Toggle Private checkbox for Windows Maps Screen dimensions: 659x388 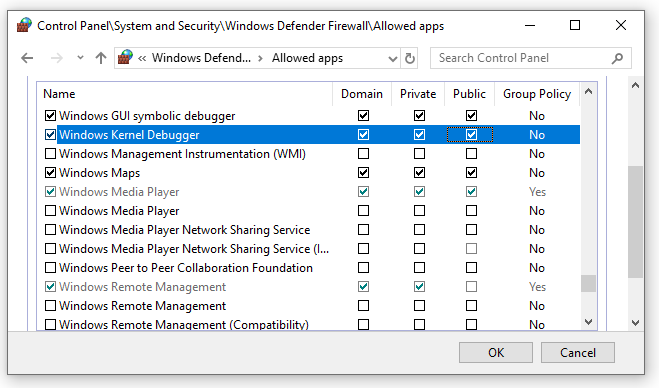[419, 173]
